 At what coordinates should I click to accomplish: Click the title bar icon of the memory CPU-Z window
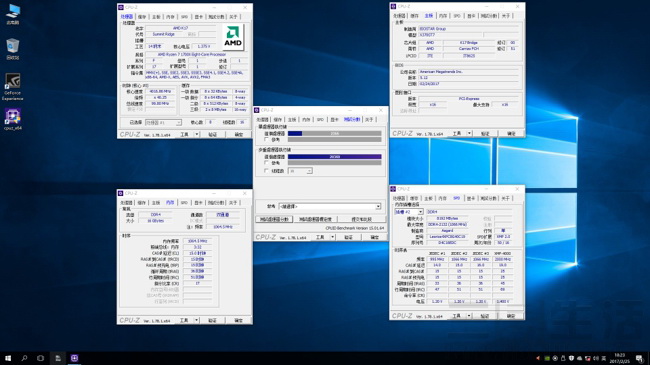pos(121,193)
